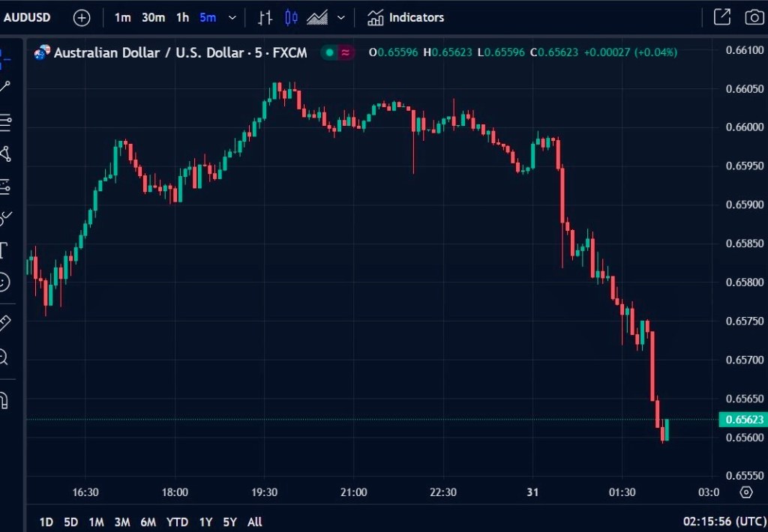Viewport: 768px width, 532px height.
Task: Activate the zoom in magnifier tool
Action: coord(4,357)
